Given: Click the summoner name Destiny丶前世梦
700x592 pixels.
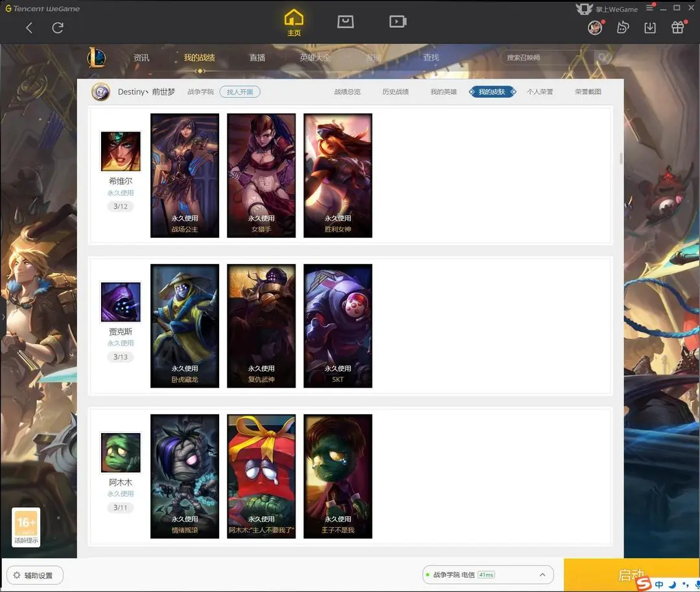Looking at the screenshot, I should [146, 92].
